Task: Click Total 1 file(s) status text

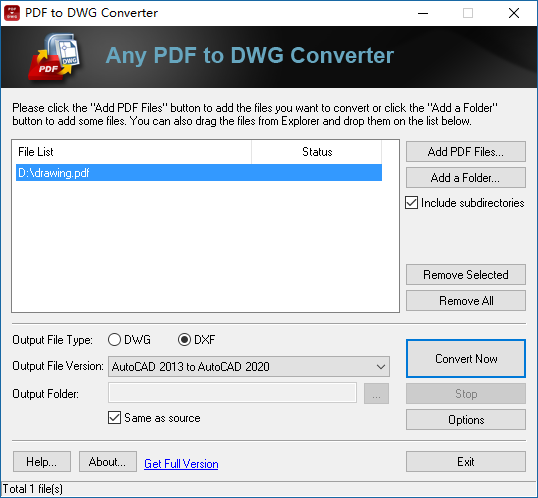Action: click(x=33, y=489)
